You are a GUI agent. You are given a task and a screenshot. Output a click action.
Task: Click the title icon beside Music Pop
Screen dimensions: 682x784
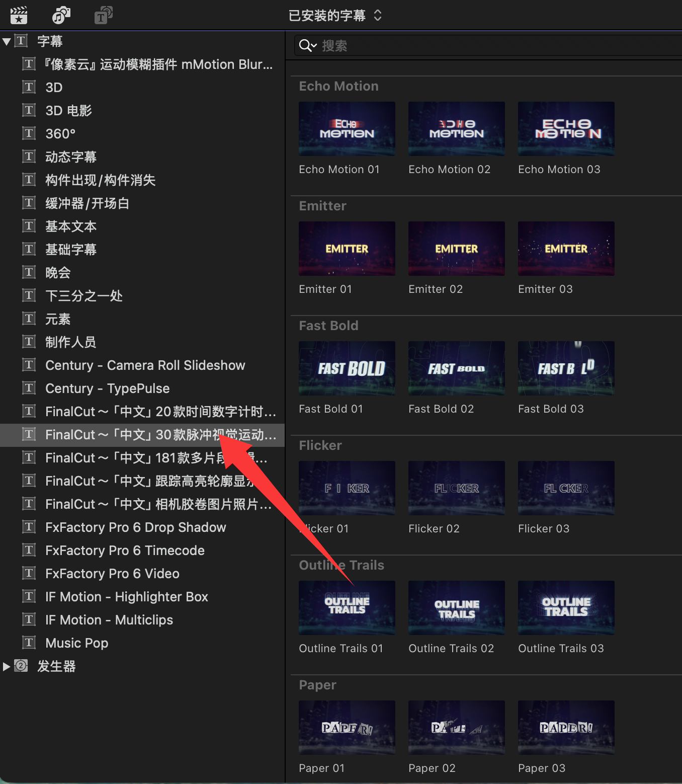(x=29, y=643)
